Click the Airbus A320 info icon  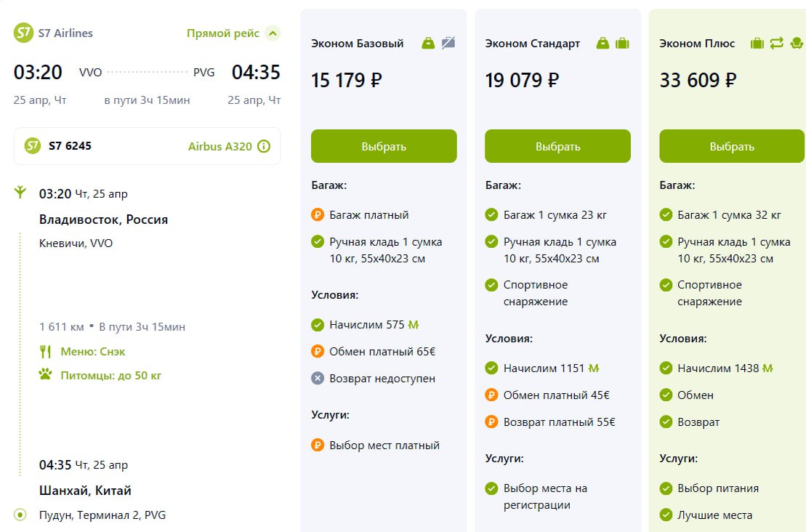(x=264, y=146)
